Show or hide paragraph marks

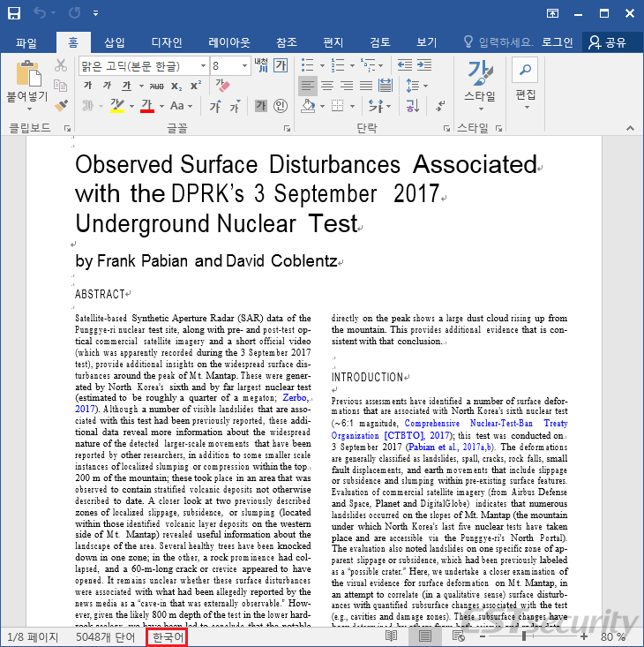point(440,107)
